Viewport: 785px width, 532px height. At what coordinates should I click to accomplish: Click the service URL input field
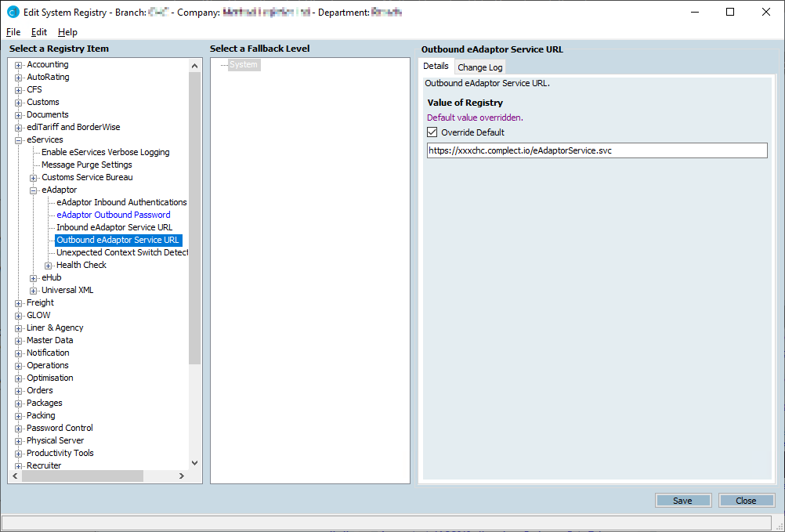pyautogui.click(x=596, y=150)
